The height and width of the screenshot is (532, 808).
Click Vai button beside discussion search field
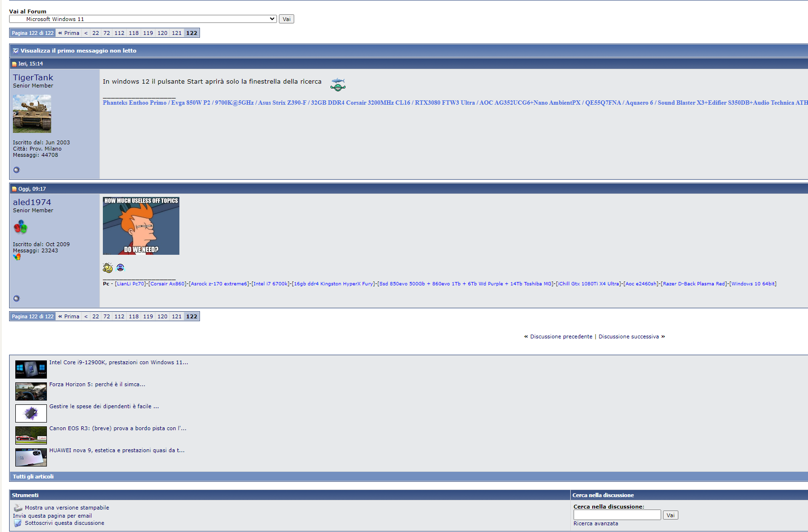coord(670,515)
